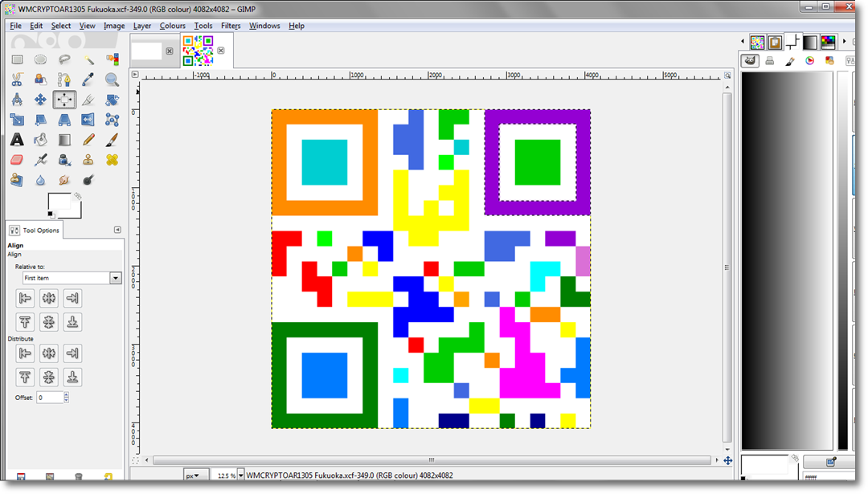Switch to the blank white image tab
The width and height of the screenshot is (868, 494).
[147, 51]
